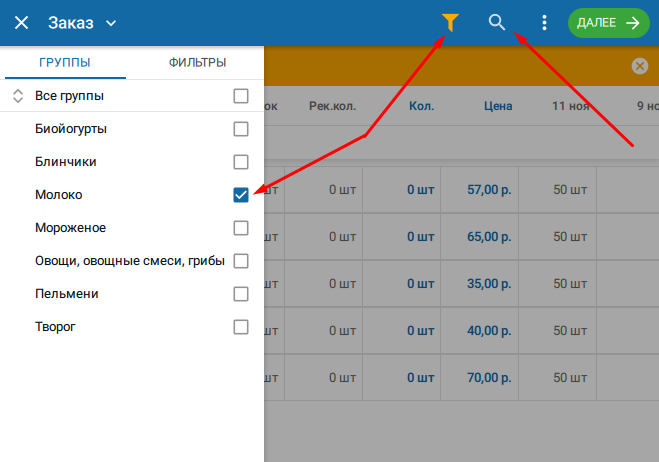Viewport: 659px width, 462px height.
Task: Click the orange filter funnel icon
Action: 450,22
